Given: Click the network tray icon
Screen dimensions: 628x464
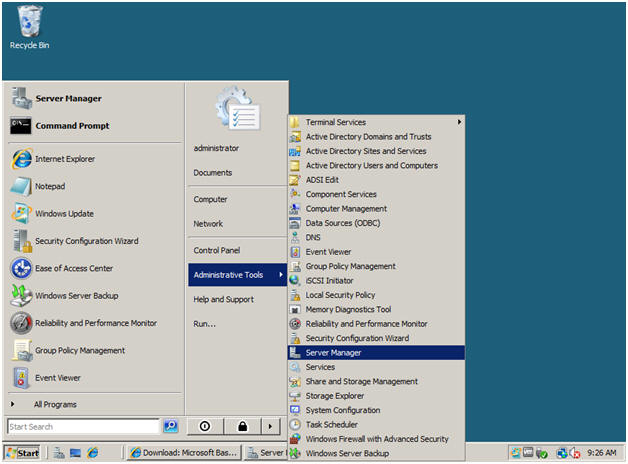Looking at the screenshot, I should tap(562, 453).
